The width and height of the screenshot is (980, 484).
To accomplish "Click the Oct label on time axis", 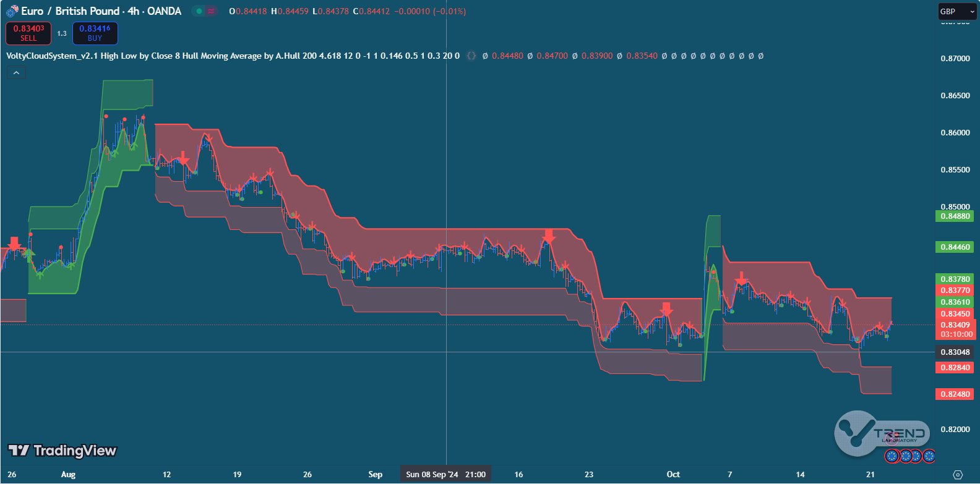I will coord(673,474).
